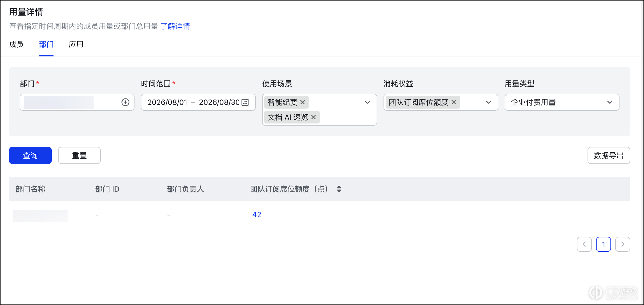
Task: Remove the 智能纪要 tag
Action: [303, 102]
